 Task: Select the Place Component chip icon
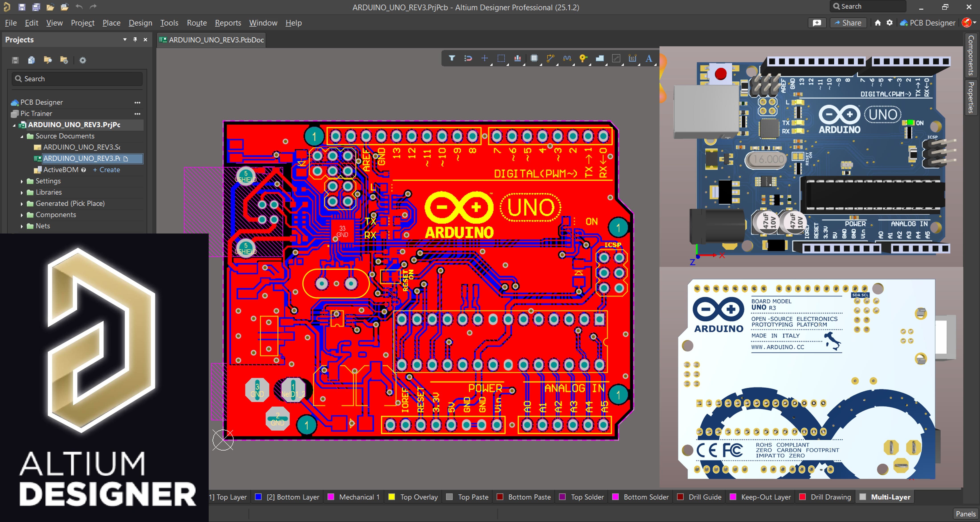click(534, 58)
